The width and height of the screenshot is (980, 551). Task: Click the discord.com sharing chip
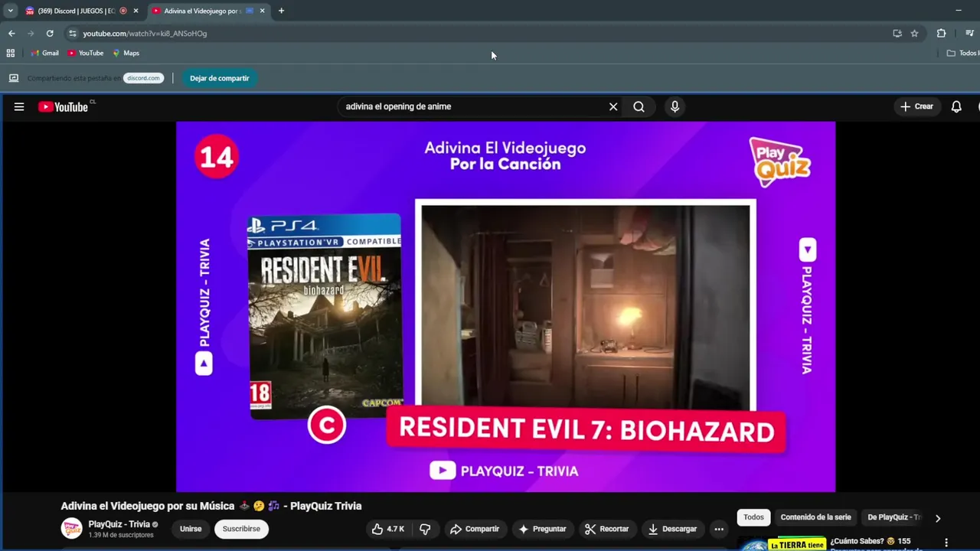coord(143,78)
